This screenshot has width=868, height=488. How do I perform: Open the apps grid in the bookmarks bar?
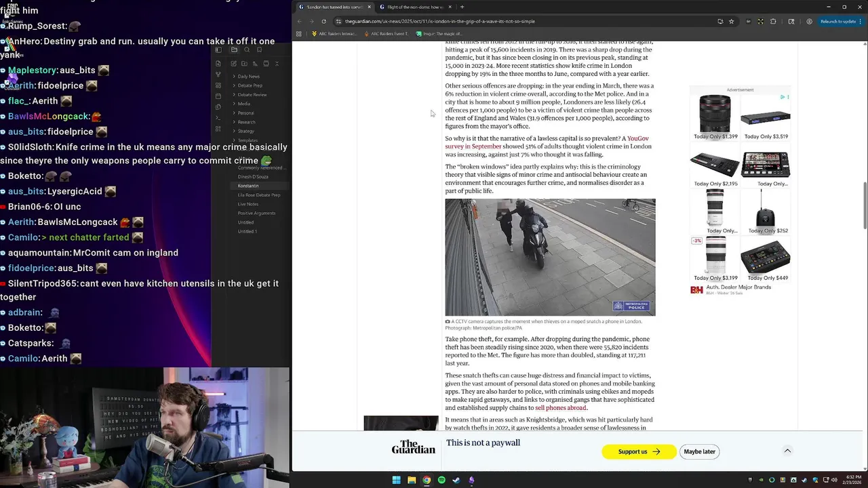(298, 34)
